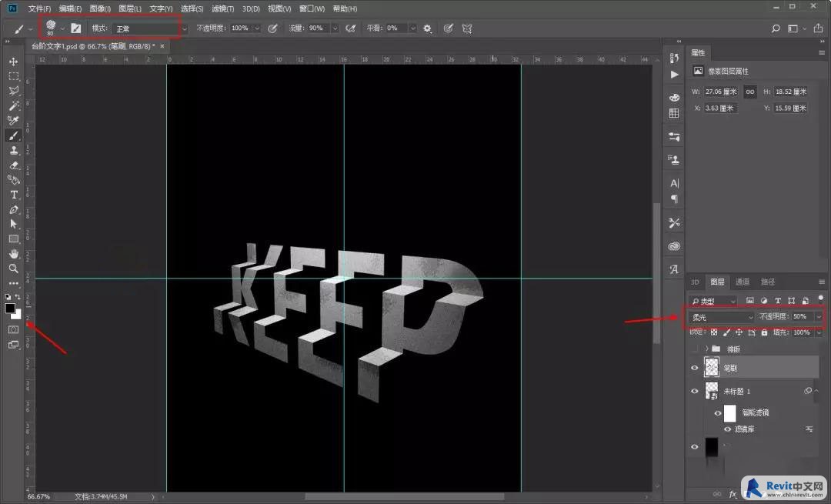Toggle lock transparent pixels

[714, 332]
